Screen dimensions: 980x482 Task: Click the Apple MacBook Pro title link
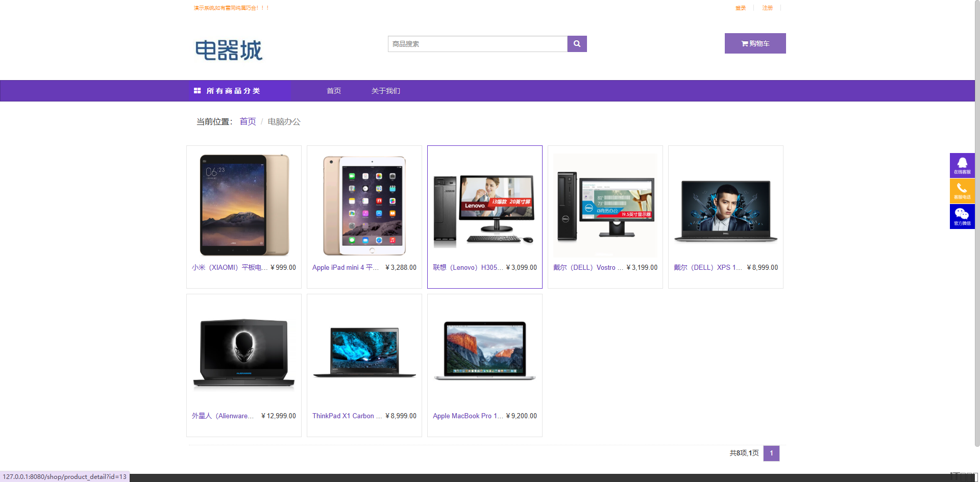(468, 416)
